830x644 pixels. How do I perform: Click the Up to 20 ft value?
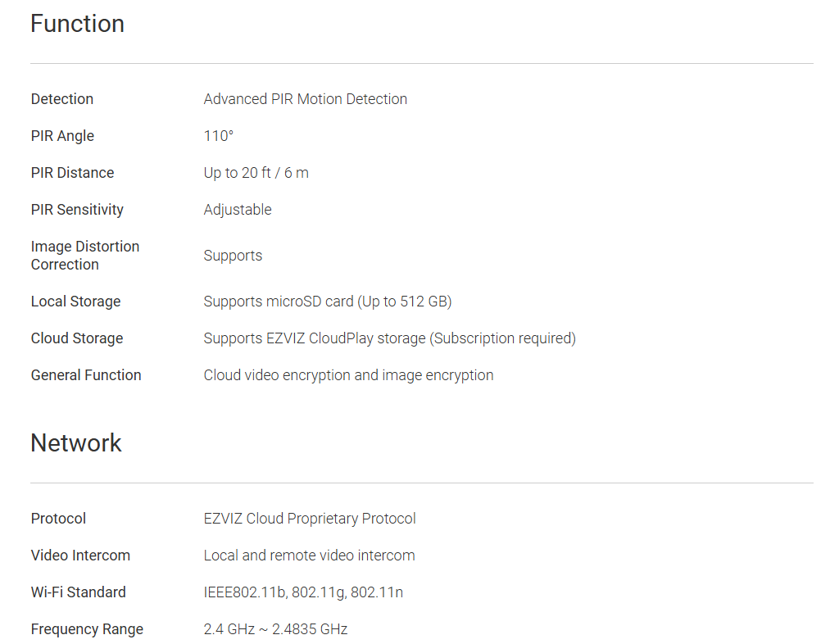pos(256,173)
